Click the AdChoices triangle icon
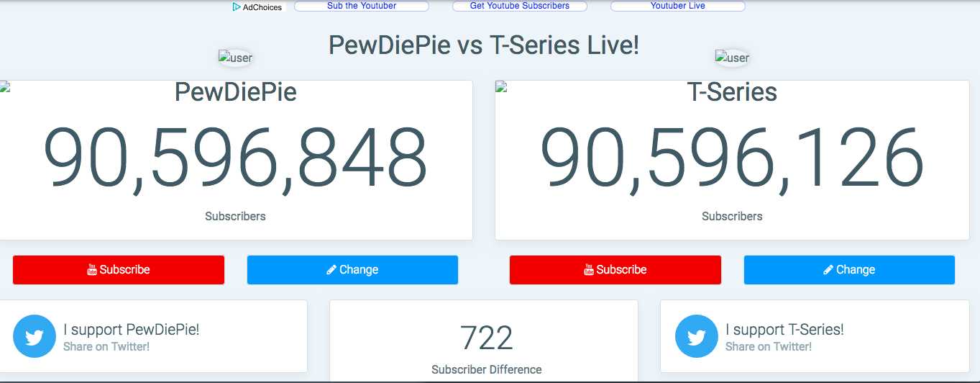 [x=237, y=7]
